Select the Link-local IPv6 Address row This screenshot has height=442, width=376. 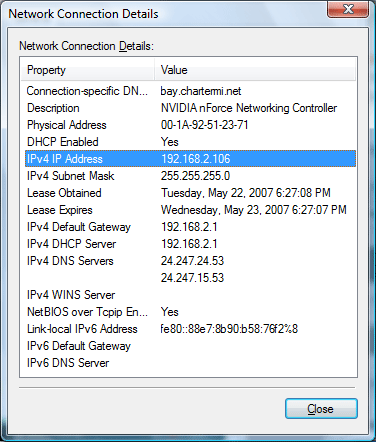190,329
